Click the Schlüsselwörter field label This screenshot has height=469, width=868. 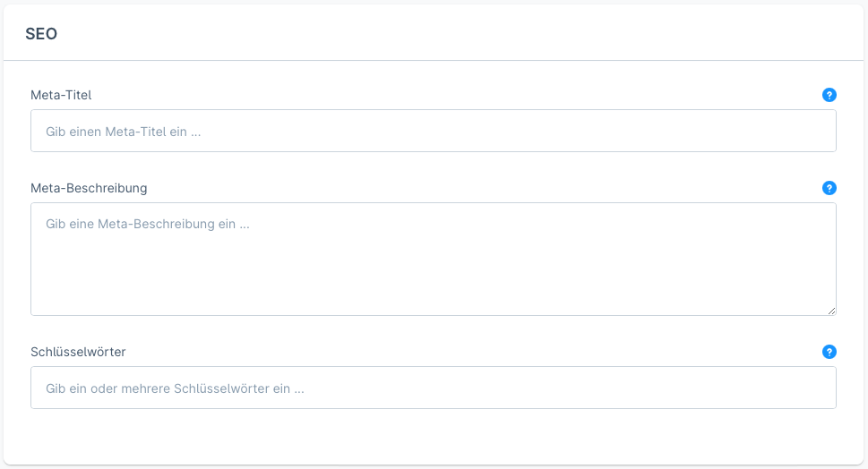point(78,352)
